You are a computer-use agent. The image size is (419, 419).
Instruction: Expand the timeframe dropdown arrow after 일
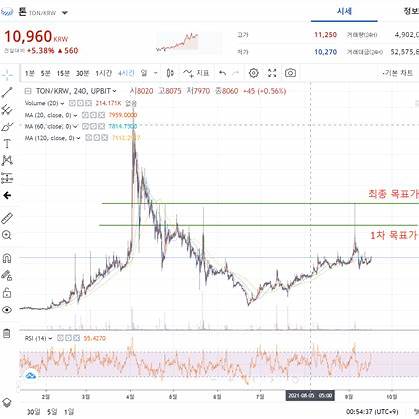155,73
